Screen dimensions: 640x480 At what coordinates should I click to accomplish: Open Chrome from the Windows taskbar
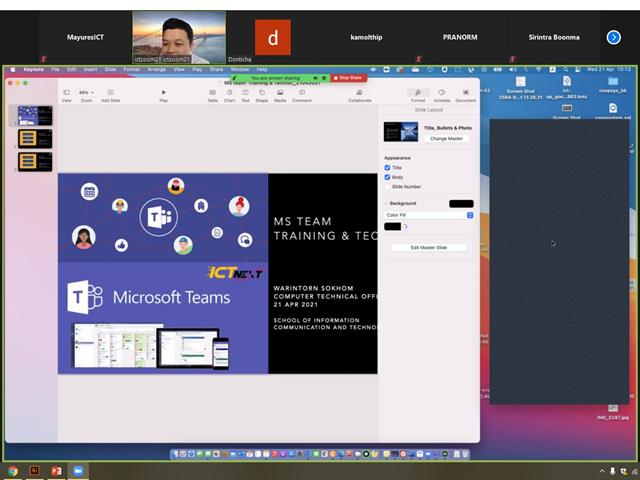[x=12, y=471]
